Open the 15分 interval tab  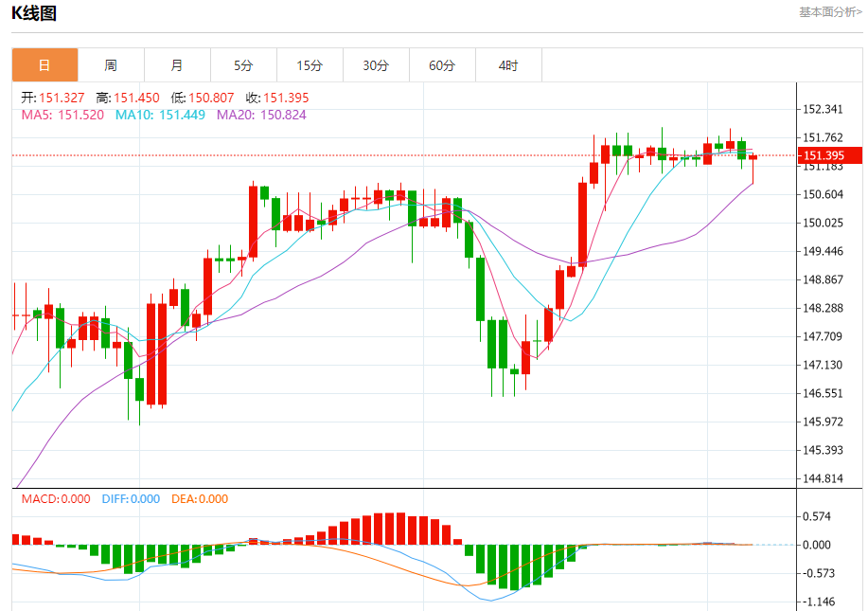[310, 65]
